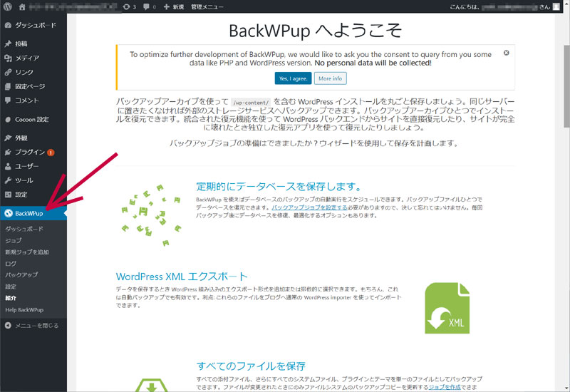Open the メディア menu label

click(27, 58)
